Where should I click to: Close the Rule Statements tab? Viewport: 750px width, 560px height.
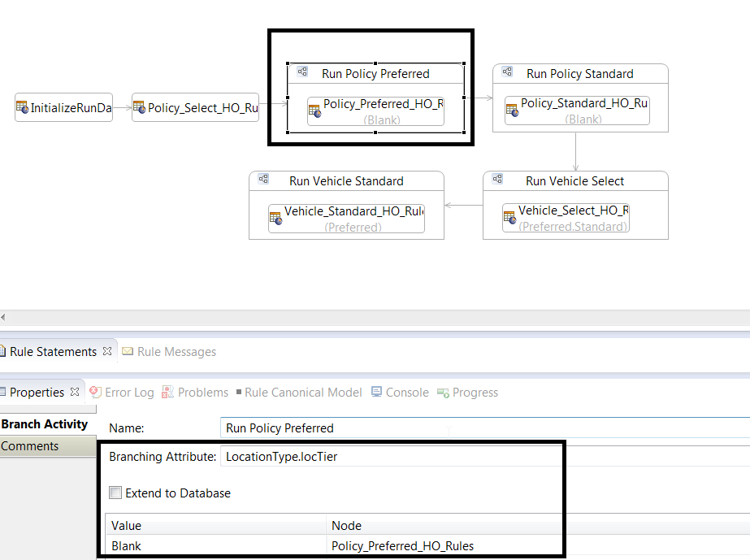tap(107, 351)
